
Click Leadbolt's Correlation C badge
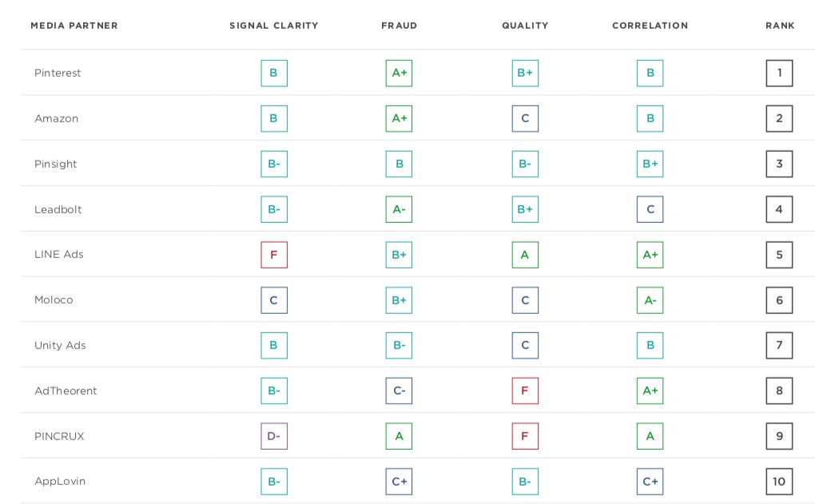click(x=650, y=209)
